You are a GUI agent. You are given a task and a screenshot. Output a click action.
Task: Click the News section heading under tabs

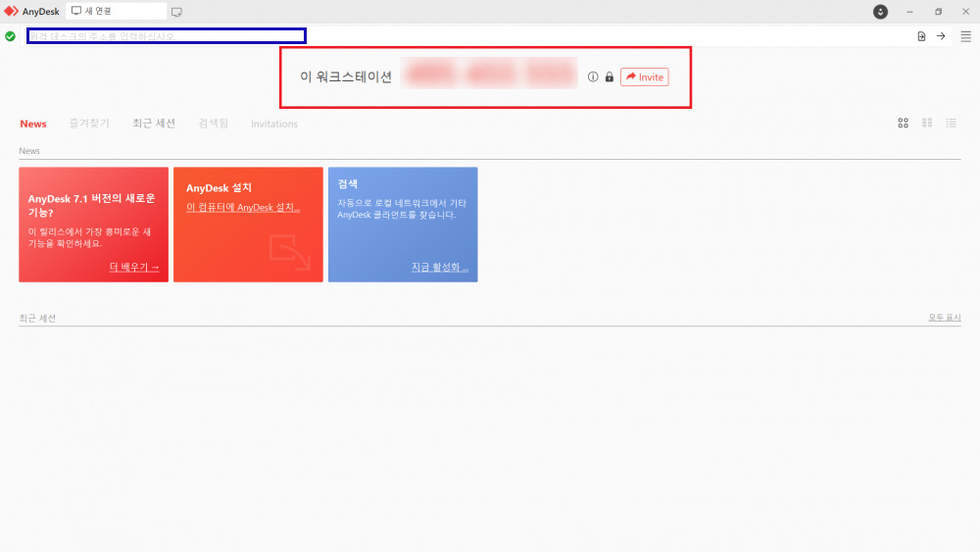pyautogui.click(x=29, y=151)
